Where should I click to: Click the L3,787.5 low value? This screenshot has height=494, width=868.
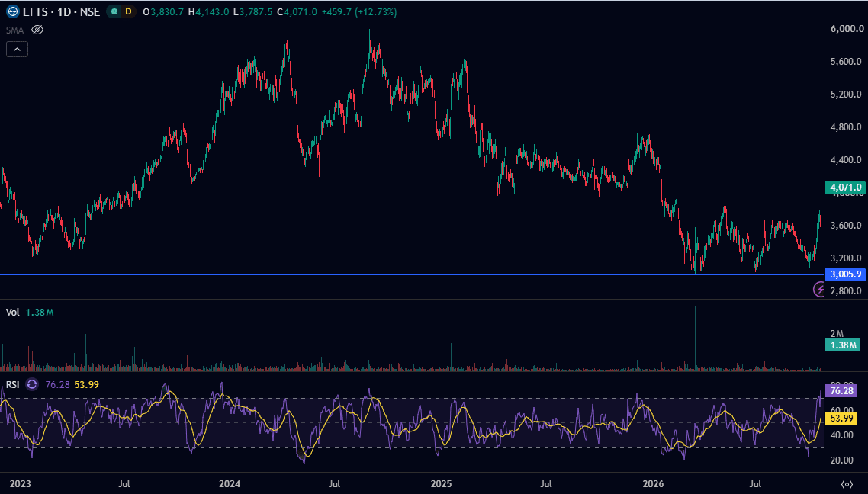coord(253,11)
